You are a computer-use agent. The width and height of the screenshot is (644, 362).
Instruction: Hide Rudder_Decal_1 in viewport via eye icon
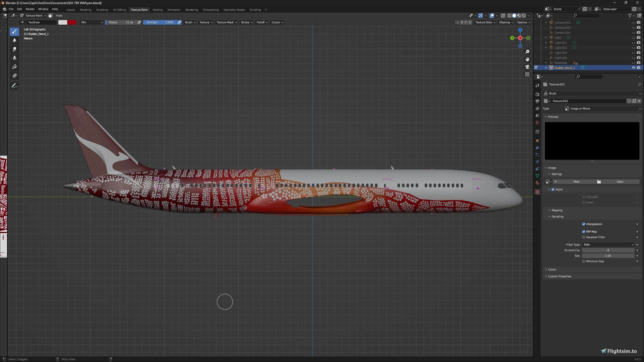pos(633,68)
